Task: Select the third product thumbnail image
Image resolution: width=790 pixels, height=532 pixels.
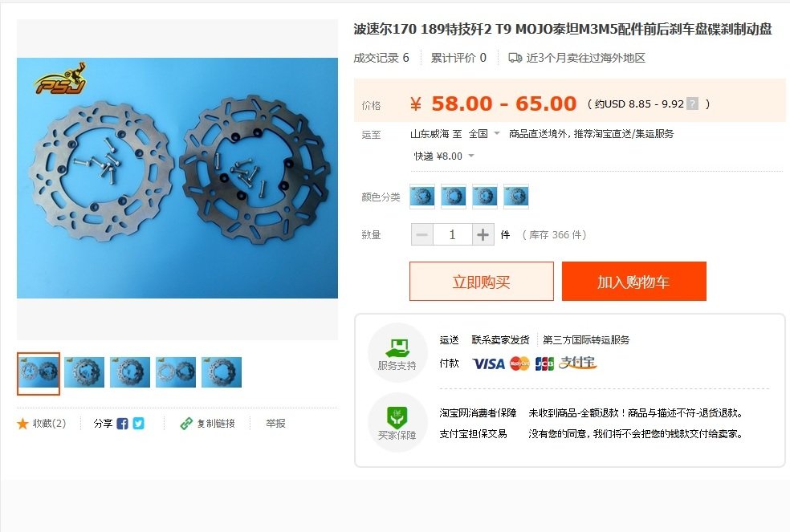Action: pyautogui.click(x=130, y=372)
